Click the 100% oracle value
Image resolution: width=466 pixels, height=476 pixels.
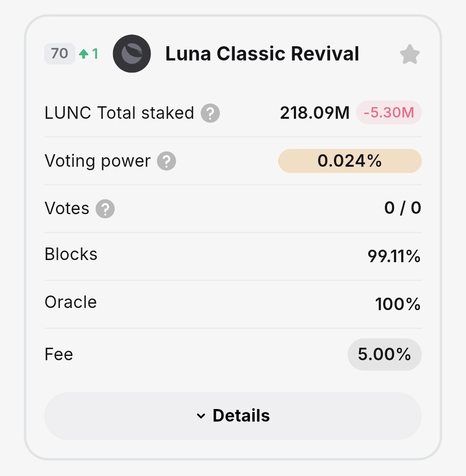[398, 304]
